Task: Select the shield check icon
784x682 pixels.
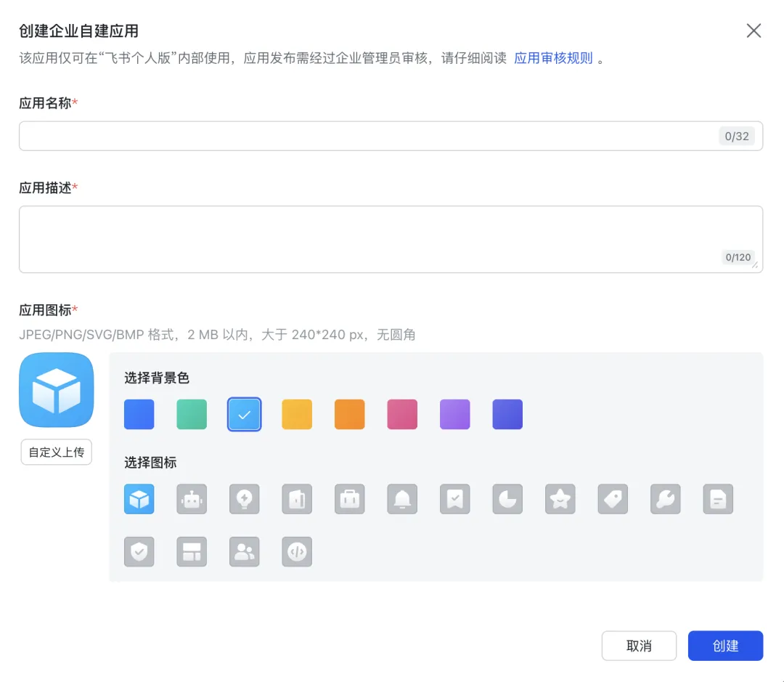Action: click(139, 552)
